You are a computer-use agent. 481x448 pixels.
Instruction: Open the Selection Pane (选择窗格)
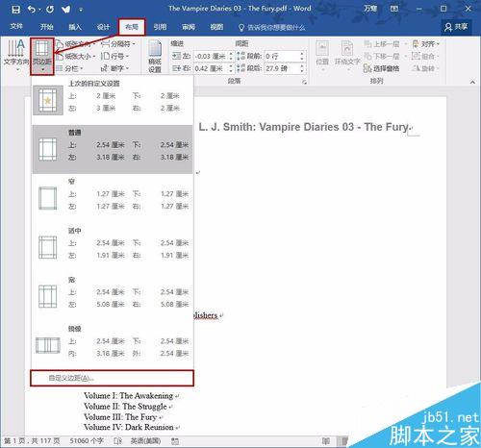pyautogui.click(x=381, y=68)
